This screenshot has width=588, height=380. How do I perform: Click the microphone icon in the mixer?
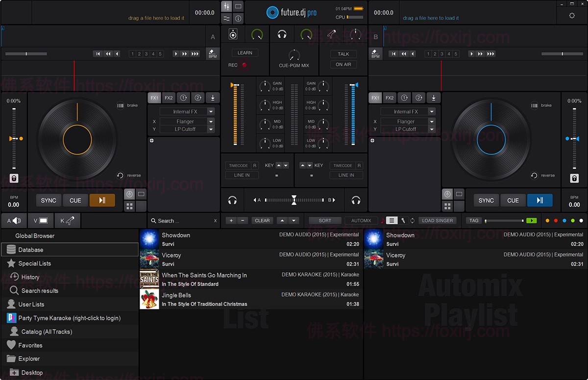click(x=331, y=33)
